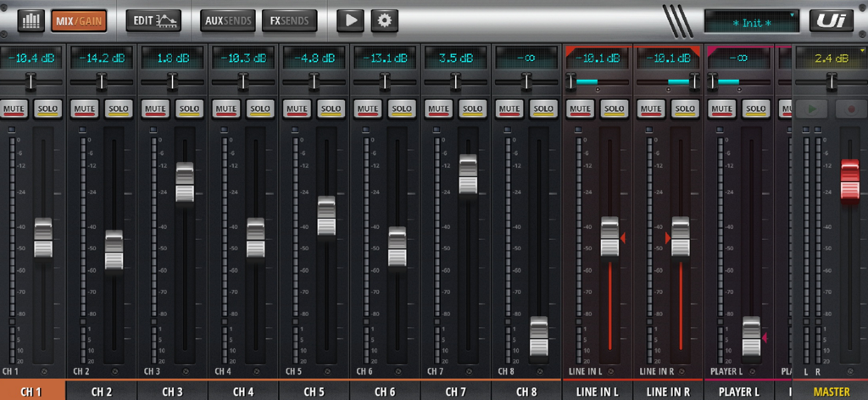Select the CH 2 label at bottom
The height and width of the screenshot is (400, 868).
[x=102, y=392]
